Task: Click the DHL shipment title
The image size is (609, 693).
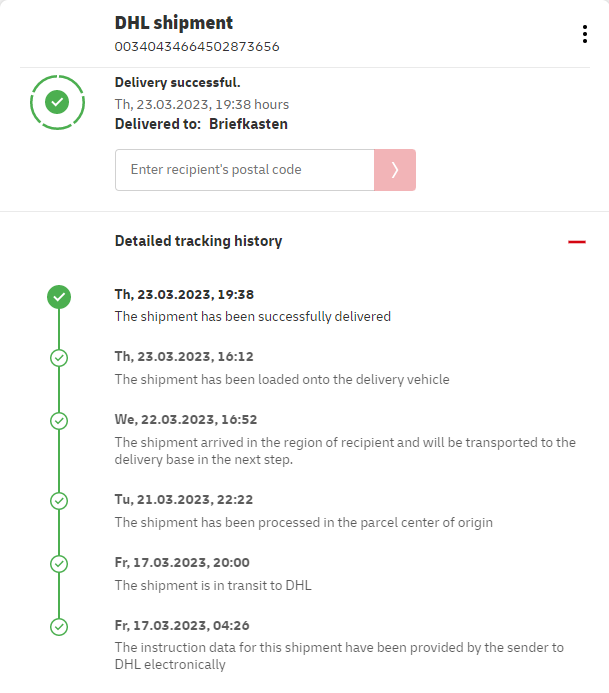Action: click(x=174, y=23)
